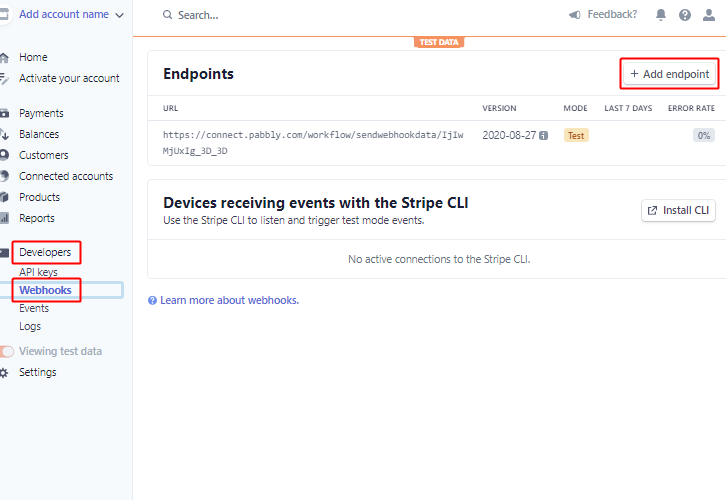
Task: Click the plus icon on Add endpoint
Action: [x=634, y=74]
